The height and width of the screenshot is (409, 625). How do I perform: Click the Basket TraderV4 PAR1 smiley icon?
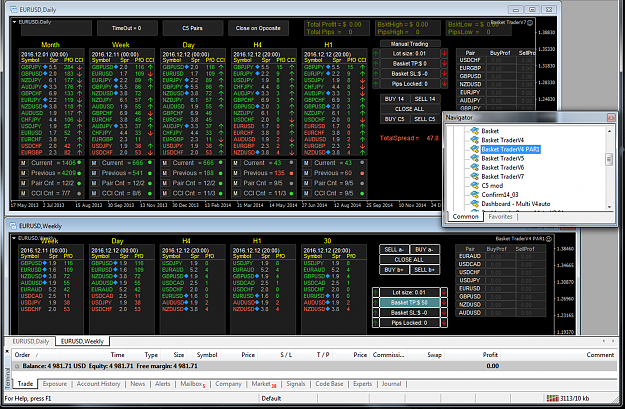coord(549,238)
